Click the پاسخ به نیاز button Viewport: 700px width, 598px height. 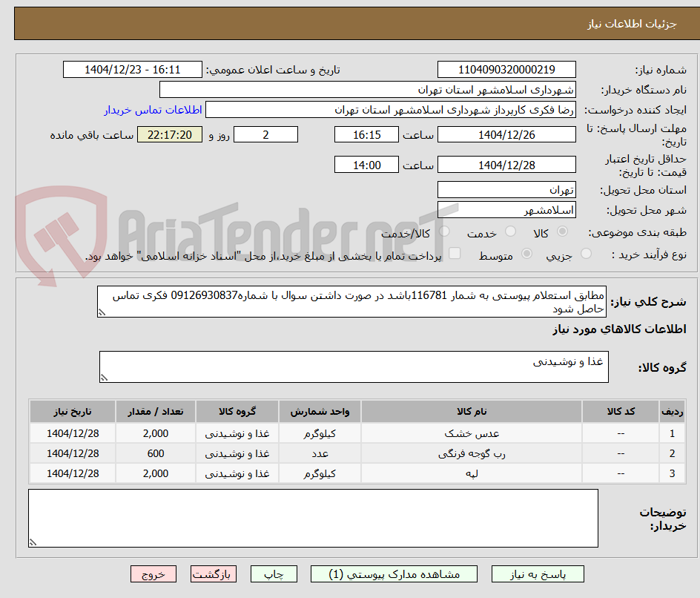(x=538, y=574)
